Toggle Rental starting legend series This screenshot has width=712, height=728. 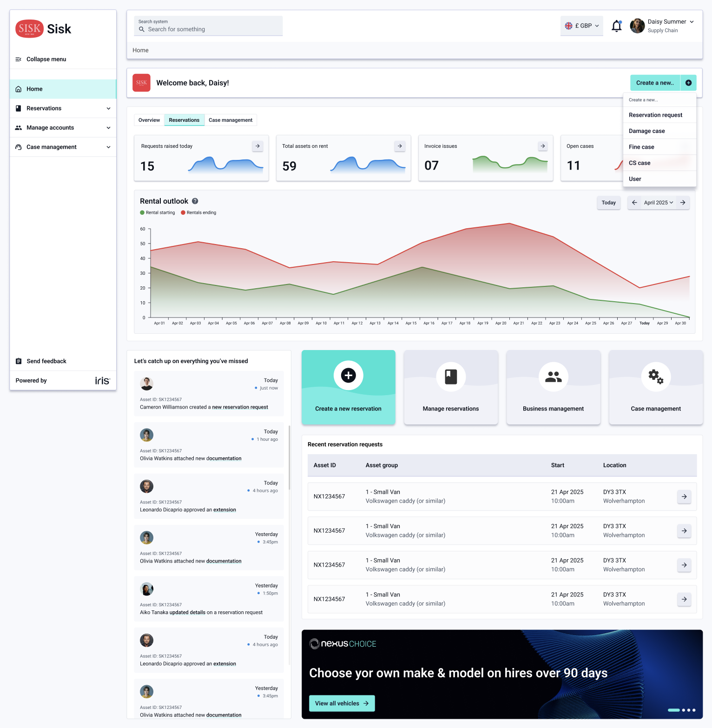click(x=158, y=213)
